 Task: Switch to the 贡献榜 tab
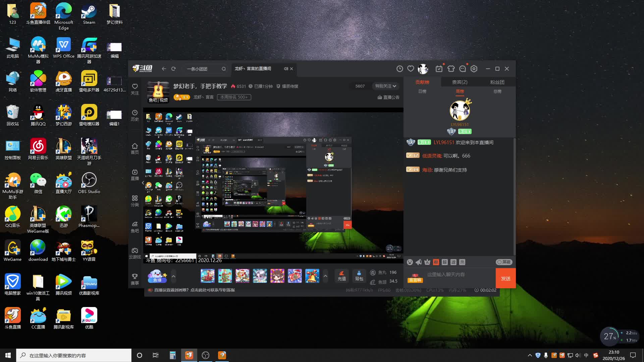coord(422,82)
